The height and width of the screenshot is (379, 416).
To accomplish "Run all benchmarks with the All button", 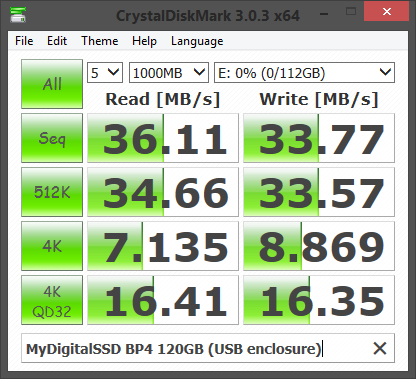I will pyautogui.click(x=52, y=84).
